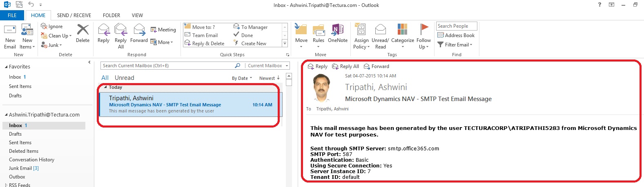
Task: Click Reply in the reading pane
Action: pyautogui.click(x=318, y=66)
